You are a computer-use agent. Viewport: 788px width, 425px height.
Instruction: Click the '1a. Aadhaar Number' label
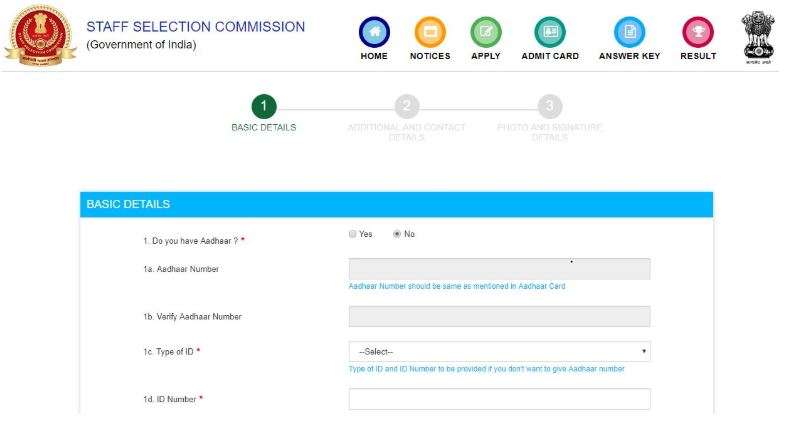click(x=181, y=269)
